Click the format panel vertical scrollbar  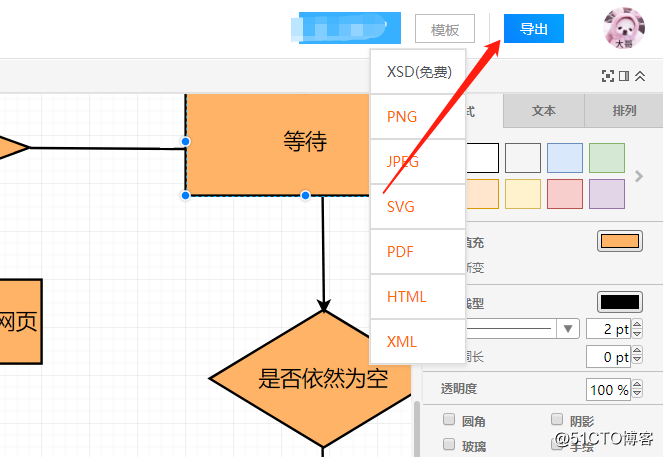click(417, 427)
